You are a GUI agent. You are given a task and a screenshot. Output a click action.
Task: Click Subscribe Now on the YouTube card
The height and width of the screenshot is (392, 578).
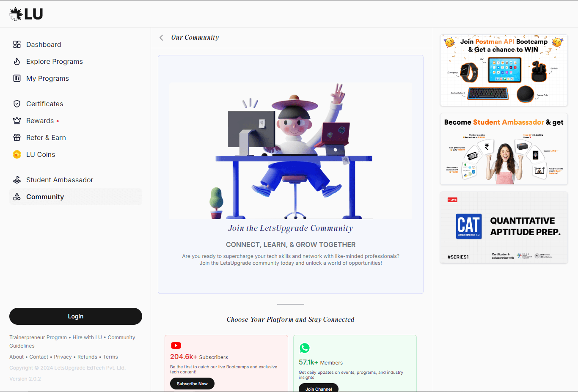pyautogui.click(x=192, y=383)
